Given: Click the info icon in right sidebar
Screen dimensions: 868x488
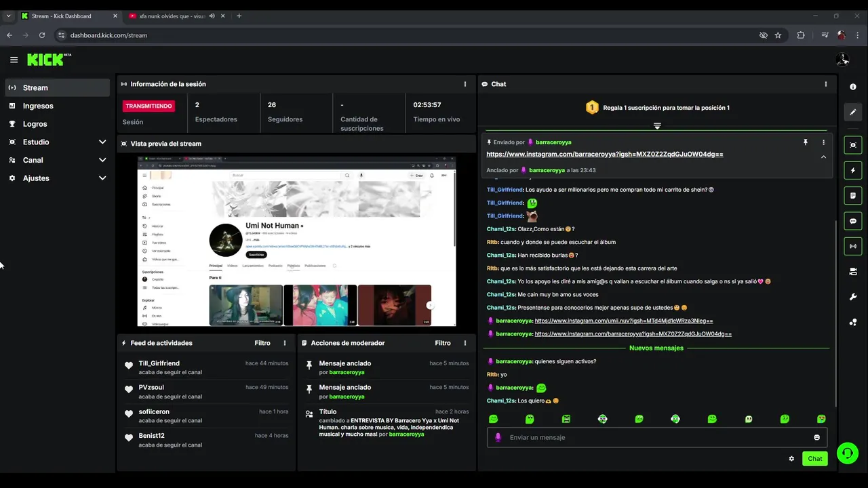Looking at the screenshot, I should point(853,87).
